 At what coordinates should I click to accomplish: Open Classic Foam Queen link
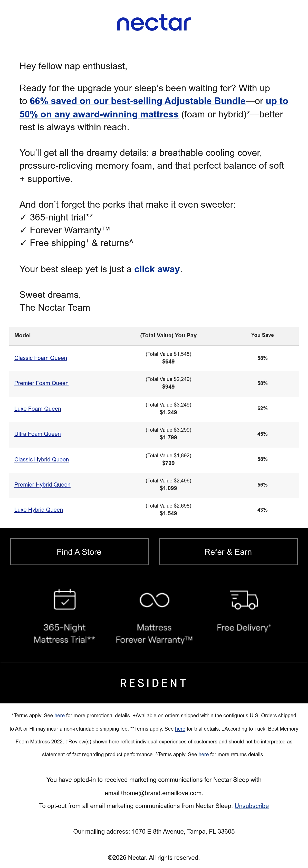41,358
